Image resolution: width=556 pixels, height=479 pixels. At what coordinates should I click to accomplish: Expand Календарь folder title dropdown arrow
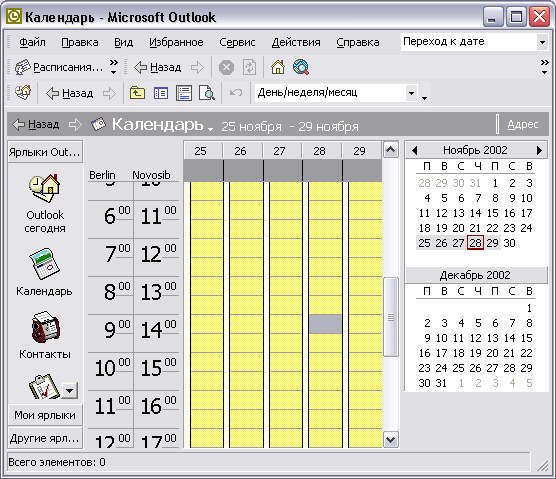coord(210,129)
